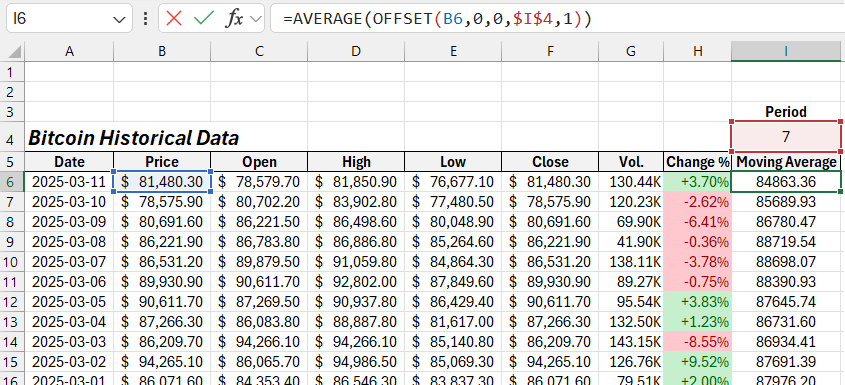Select volume cell 41.90K

point(631,242)
